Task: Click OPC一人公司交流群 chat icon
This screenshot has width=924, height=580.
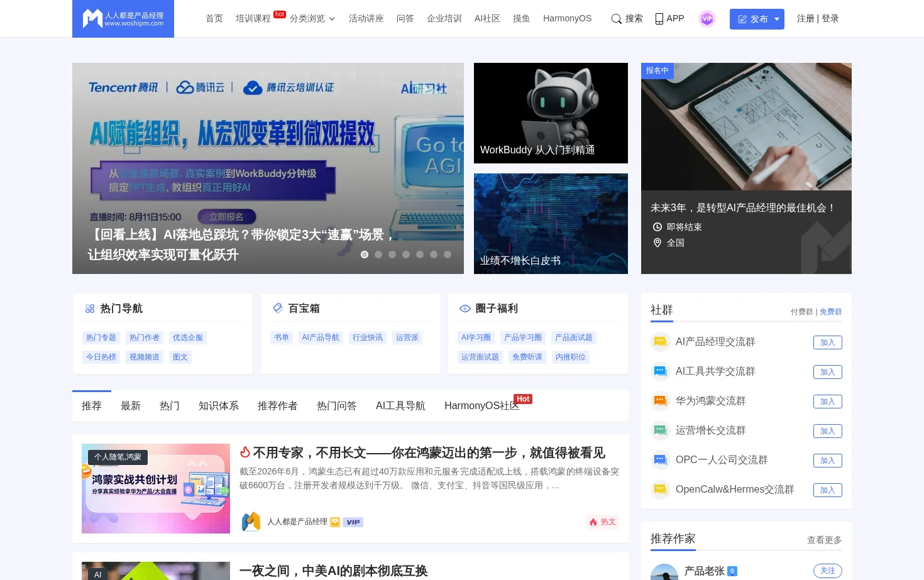Action: point(660,460)
